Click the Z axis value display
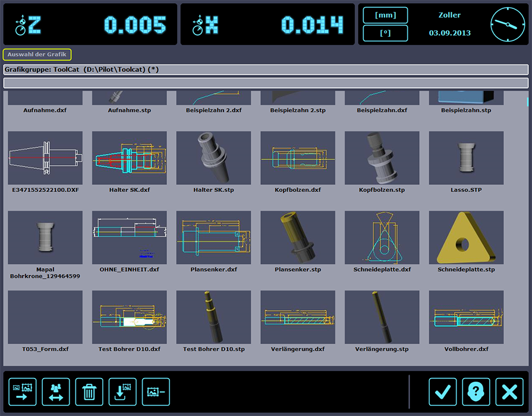 90,24
